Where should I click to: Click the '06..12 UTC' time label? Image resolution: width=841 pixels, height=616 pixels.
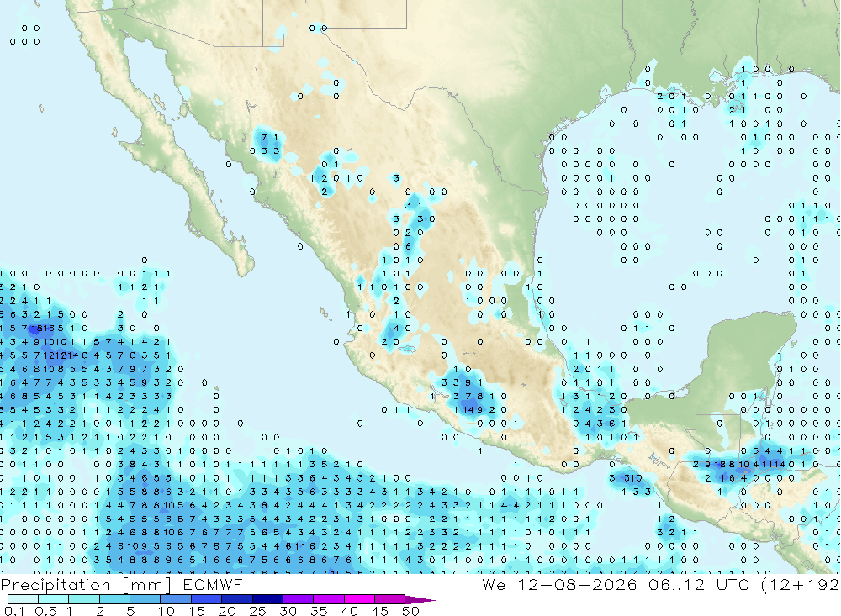[x=698, y=584]
